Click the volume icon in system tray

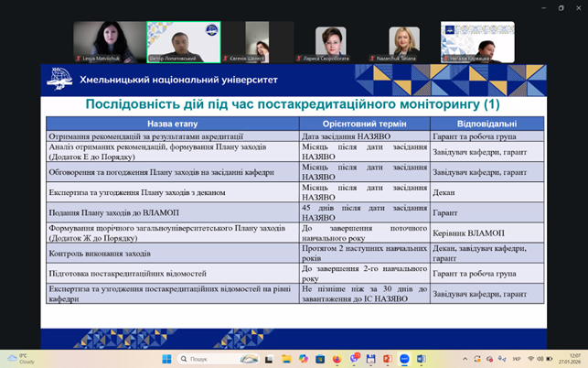coord(540,359)
